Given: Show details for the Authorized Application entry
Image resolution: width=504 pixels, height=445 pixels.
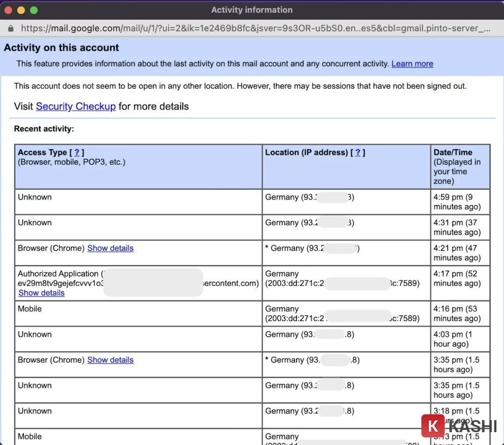Looking at the screenshot, I should 41,293.
